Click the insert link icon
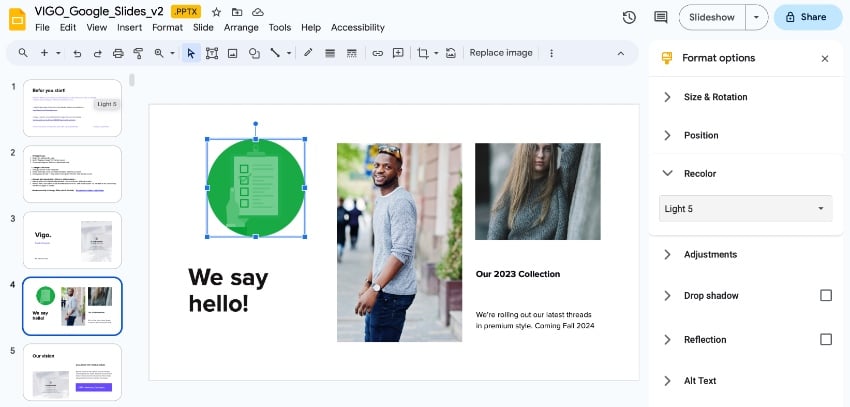The image size is (850, 407). (x=377, y=53)
